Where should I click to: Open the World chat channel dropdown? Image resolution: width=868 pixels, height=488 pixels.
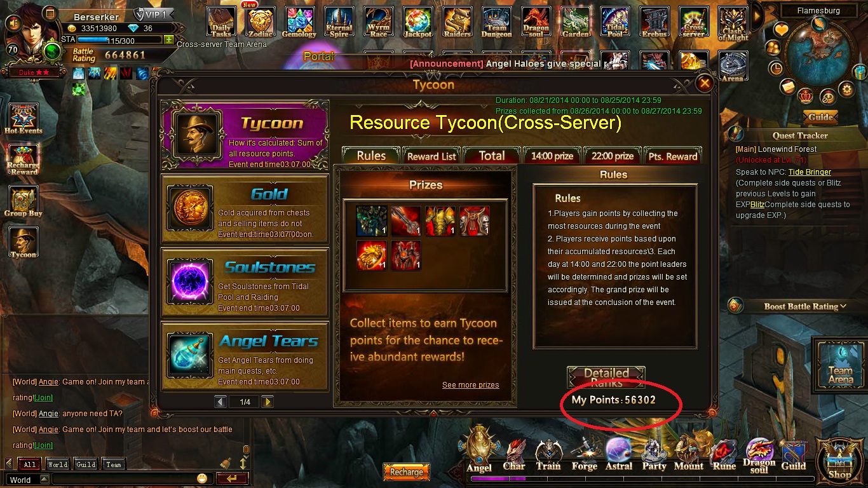[27, 479]
